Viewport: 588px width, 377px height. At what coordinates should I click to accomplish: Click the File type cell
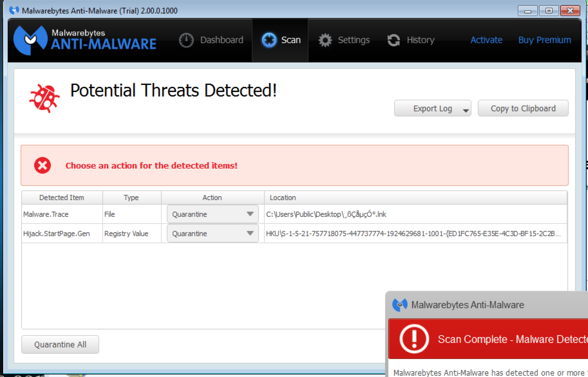tap(131, 214)
